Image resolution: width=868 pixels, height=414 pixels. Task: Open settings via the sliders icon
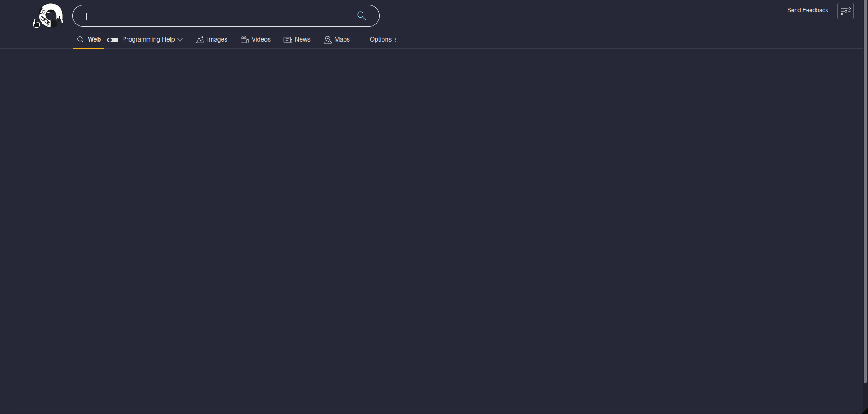845,11
